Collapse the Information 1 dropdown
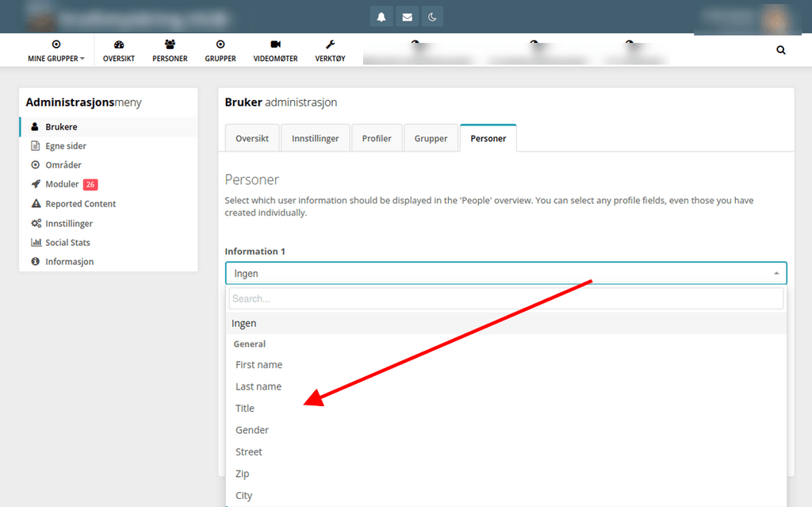The width and height of the screenshot is (812, 507). (x=505, y=274)
